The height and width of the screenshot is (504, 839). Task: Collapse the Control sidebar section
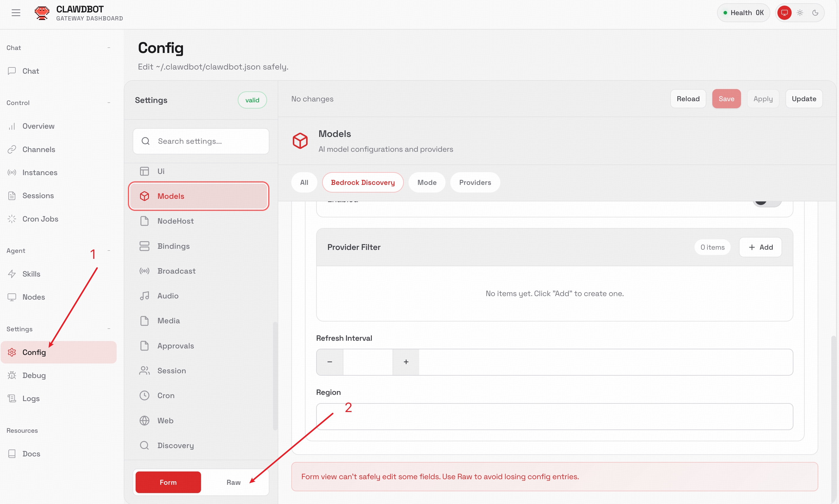[109, 103]
